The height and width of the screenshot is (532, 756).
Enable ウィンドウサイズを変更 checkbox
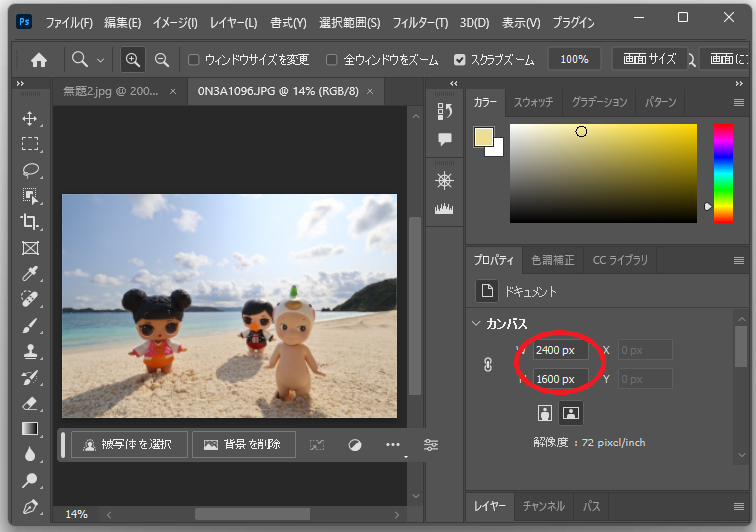pyautogui.click(x=193, y=60)
